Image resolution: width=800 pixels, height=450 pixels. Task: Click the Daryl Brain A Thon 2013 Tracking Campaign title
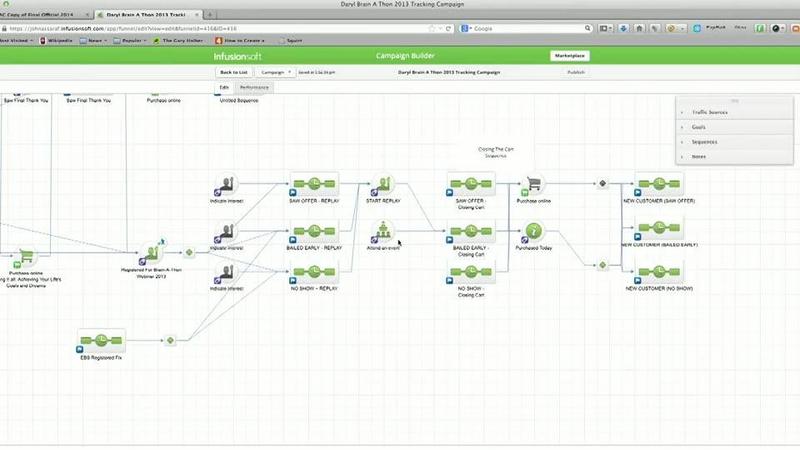point(449,72)
